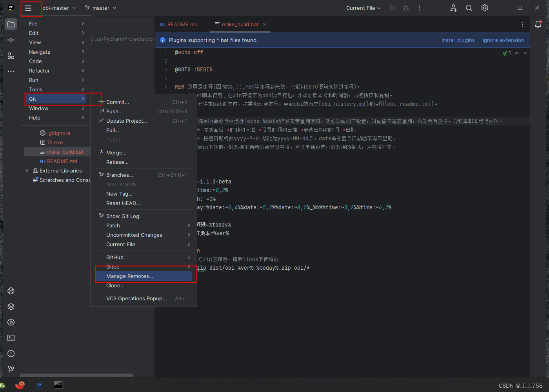
Task: Switch to the README.md tab
Action: point(182,24)
